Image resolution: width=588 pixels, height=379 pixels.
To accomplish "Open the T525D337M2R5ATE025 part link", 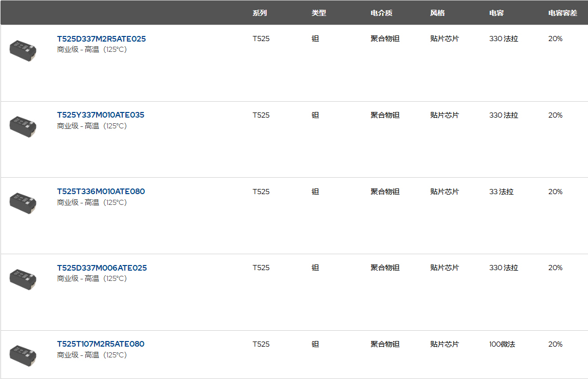I will pos(101,39).
